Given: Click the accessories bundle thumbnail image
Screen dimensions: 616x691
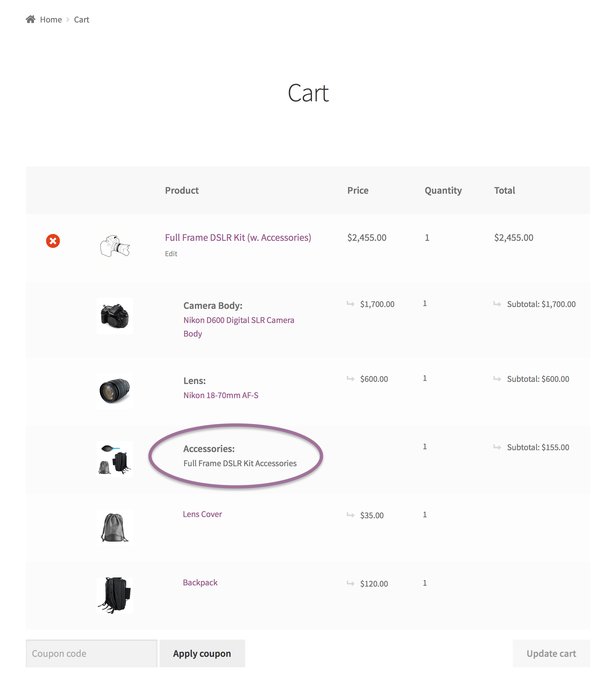Looking at the screenshot, I should [115, 459].
